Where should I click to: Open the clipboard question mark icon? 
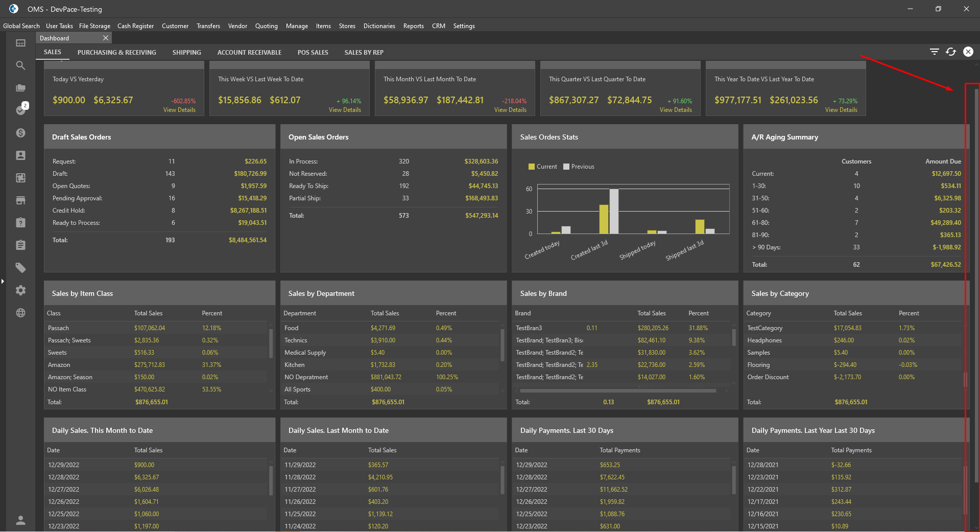[x=20, y=223]
